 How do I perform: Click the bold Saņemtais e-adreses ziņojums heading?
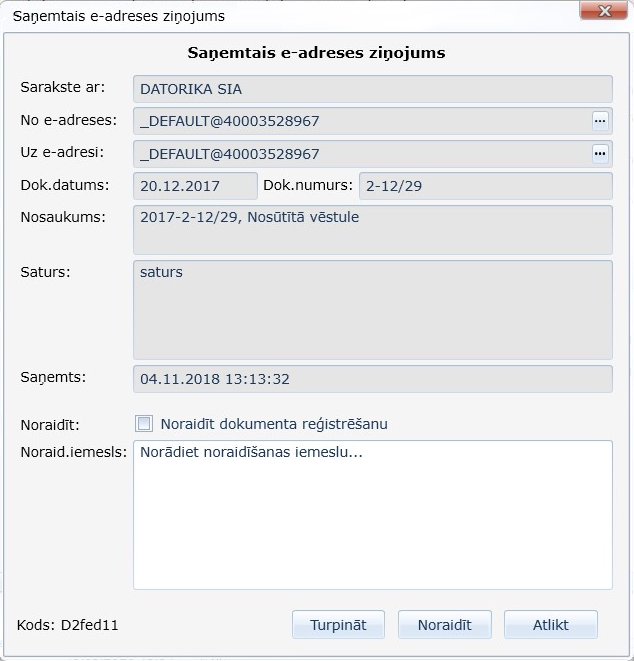317,52
